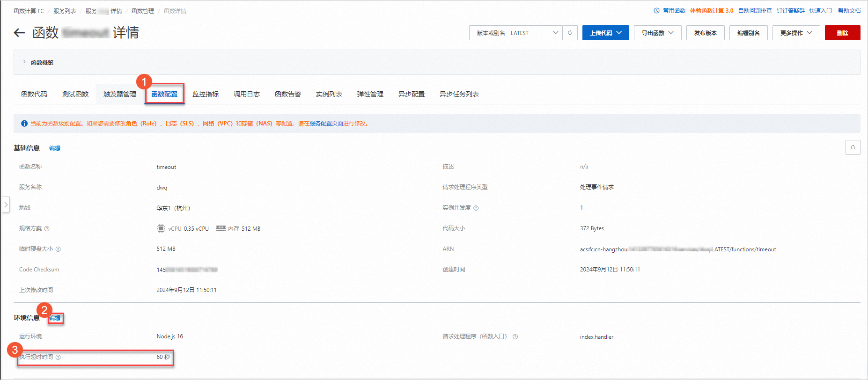Viewport: 868px width, 380px height.
Task: Click 编辑 link next to 环境信息
Action: [55, 318]
